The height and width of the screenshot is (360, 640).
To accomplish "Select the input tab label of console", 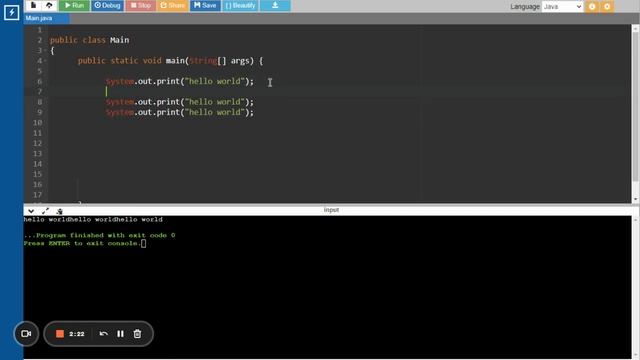I will click(331, 210).
